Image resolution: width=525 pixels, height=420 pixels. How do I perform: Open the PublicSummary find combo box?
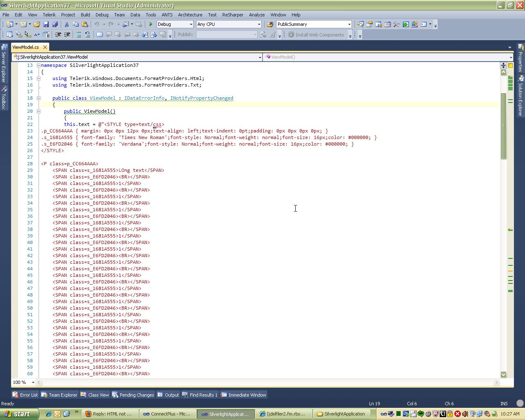314,24
